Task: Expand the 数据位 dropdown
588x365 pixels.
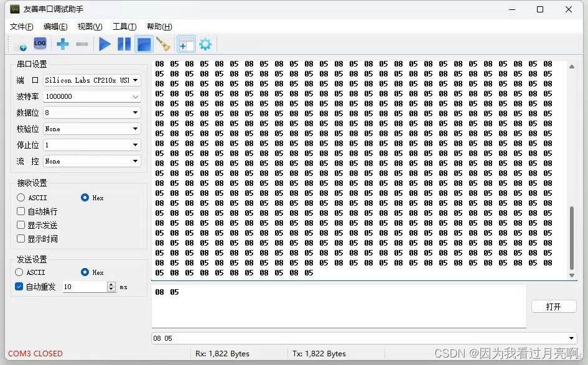Action: [136, 113]
